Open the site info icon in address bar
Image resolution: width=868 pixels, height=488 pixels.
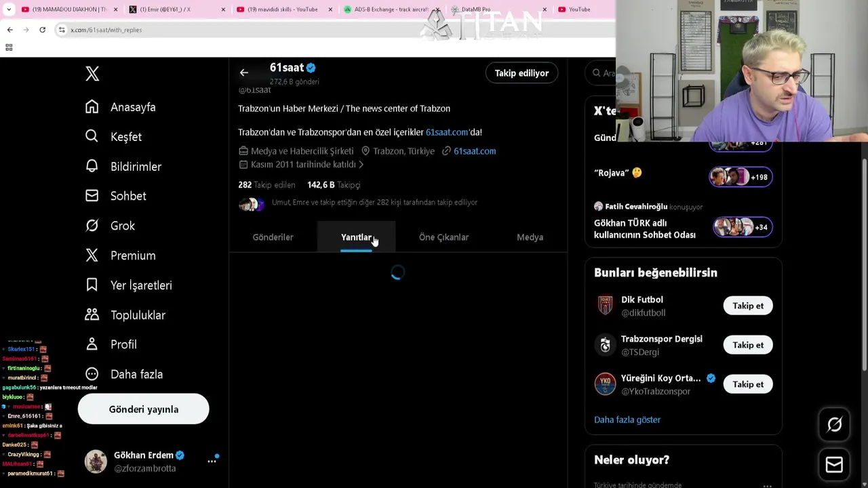(x=62, y=30)
